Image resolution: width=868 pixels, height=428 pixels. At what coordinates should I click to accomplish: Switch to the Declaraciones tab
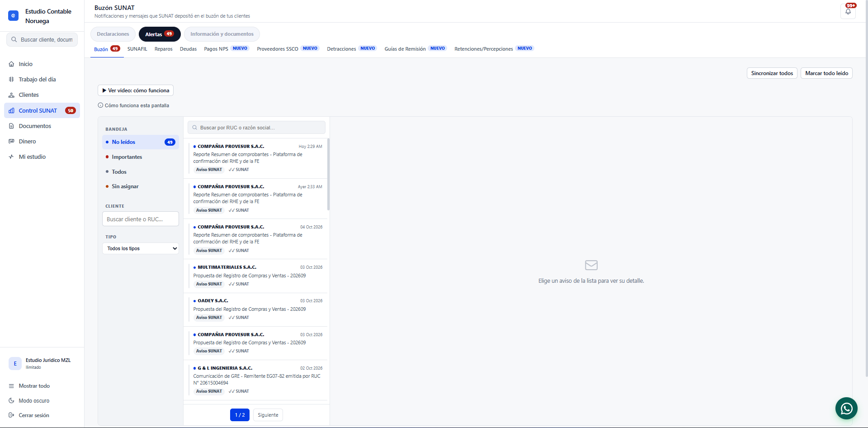pos(113,34)
